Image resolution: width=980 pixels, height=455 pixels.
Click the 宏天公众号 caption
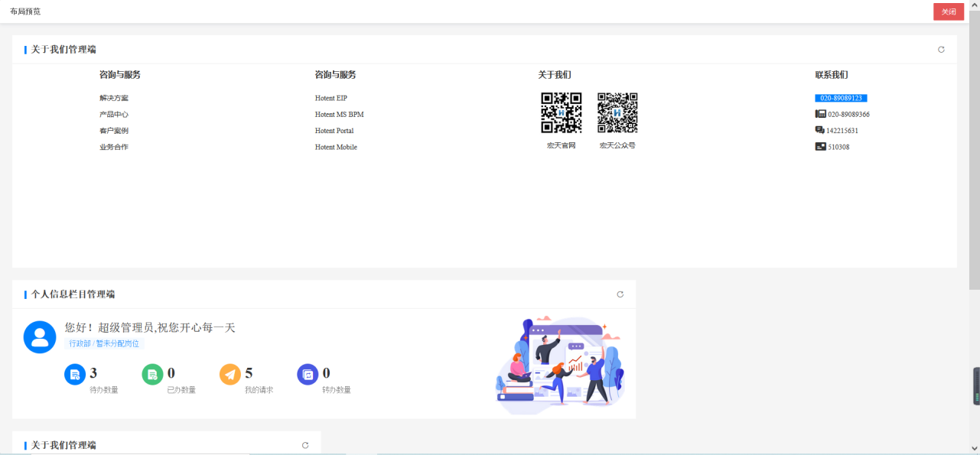tap(617, 145)
